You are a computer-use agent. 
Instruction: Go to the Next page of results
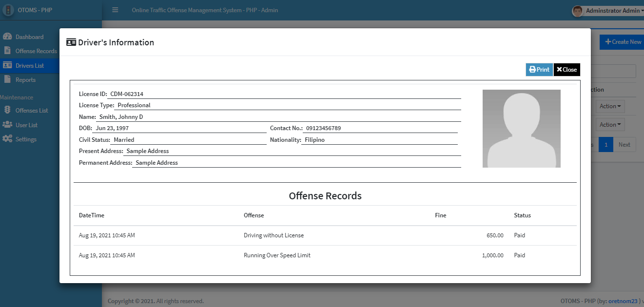point(624,145)
